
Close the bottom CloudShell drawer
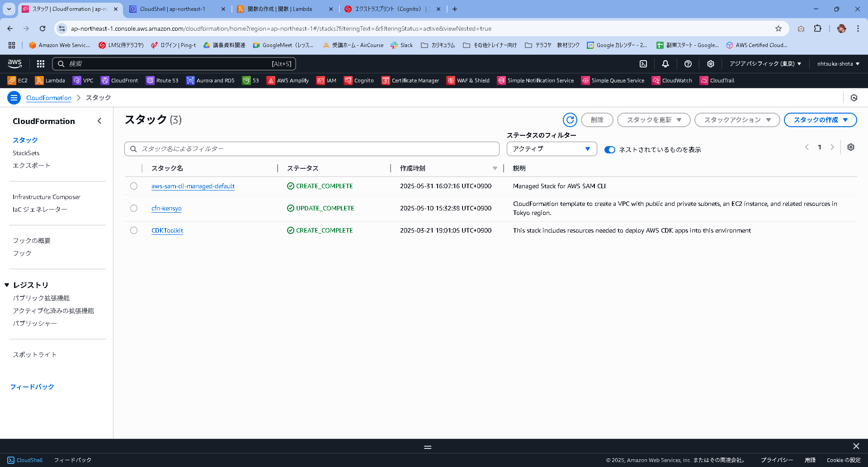click(x=856, y=446)
